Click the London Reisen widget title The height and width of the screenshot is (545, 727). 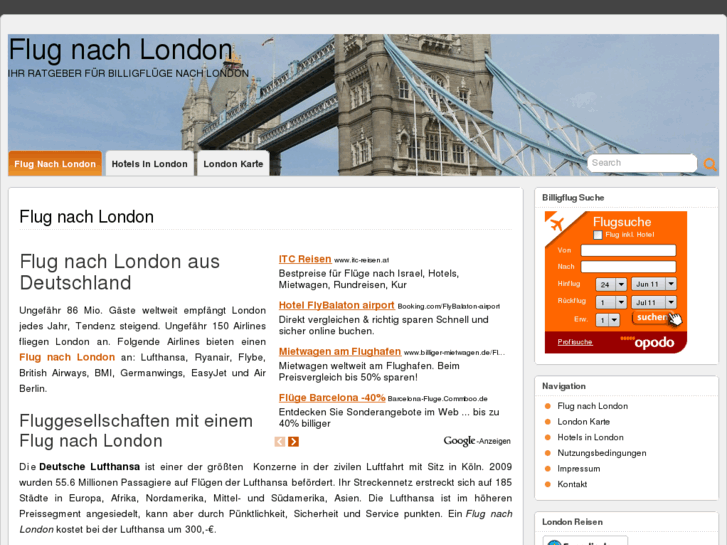(x=572, y=522)
